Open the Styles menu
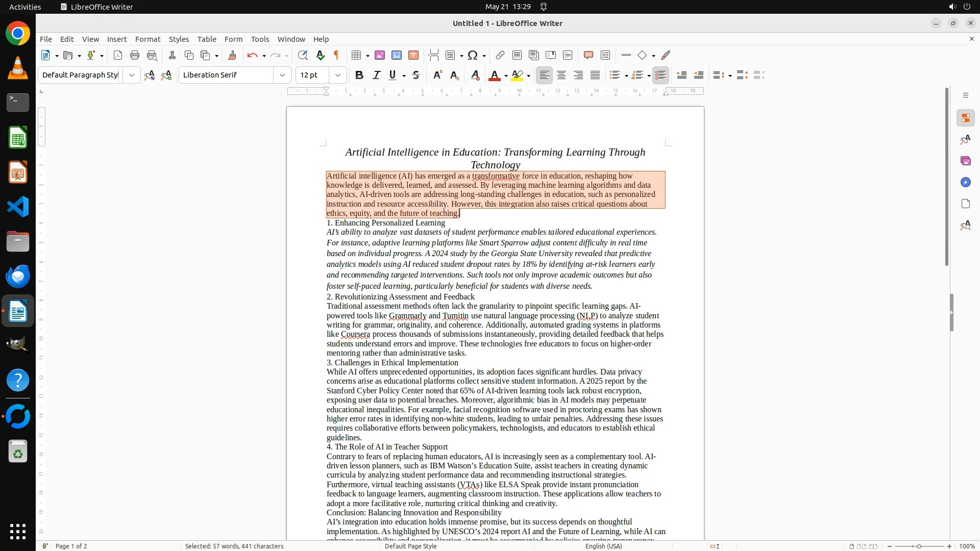The height and width of the screenshot is (551, 980). [179, 39]
